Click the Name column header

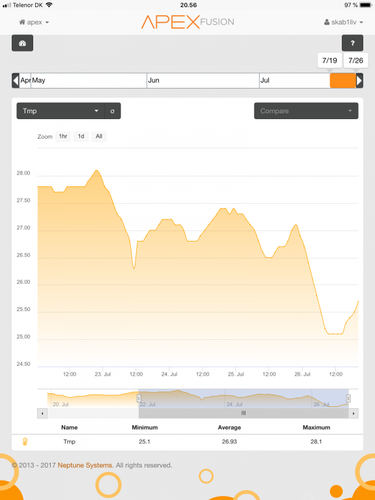(x=69, y=427)
